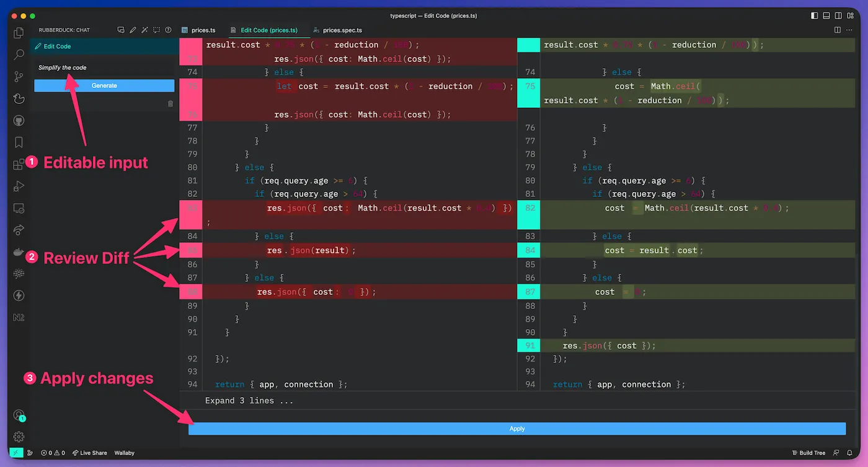This screenshot has height=467, width=868.
Task: Click the magic wand icon in Rubberduck header
Action: 144,30
